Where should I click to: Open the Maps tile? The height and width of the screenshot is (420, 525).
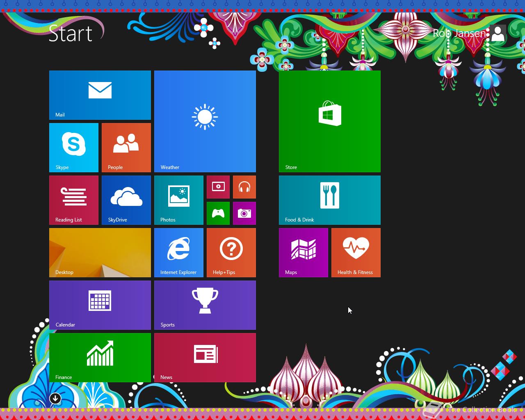click(304, 253)
